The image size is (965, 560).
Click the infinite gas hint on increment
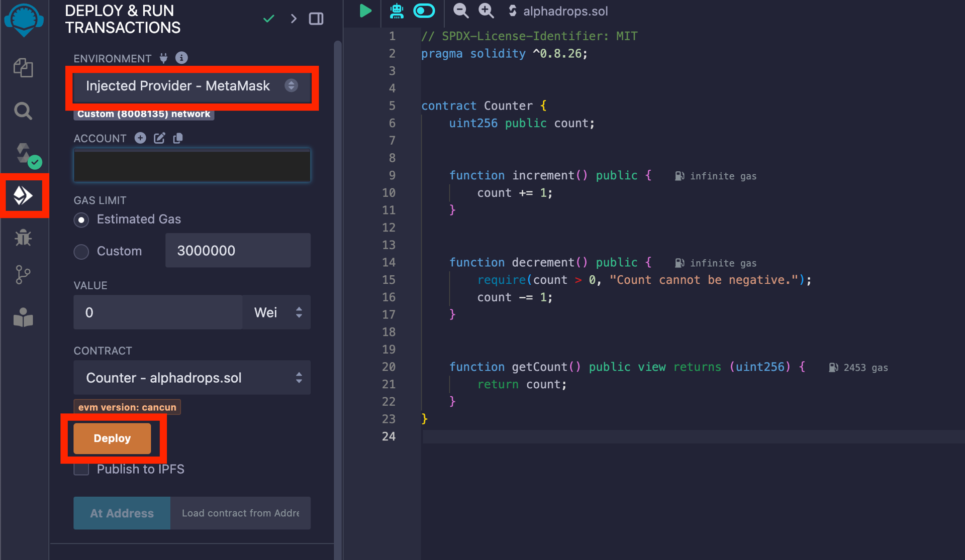click(x=715, y=176)
